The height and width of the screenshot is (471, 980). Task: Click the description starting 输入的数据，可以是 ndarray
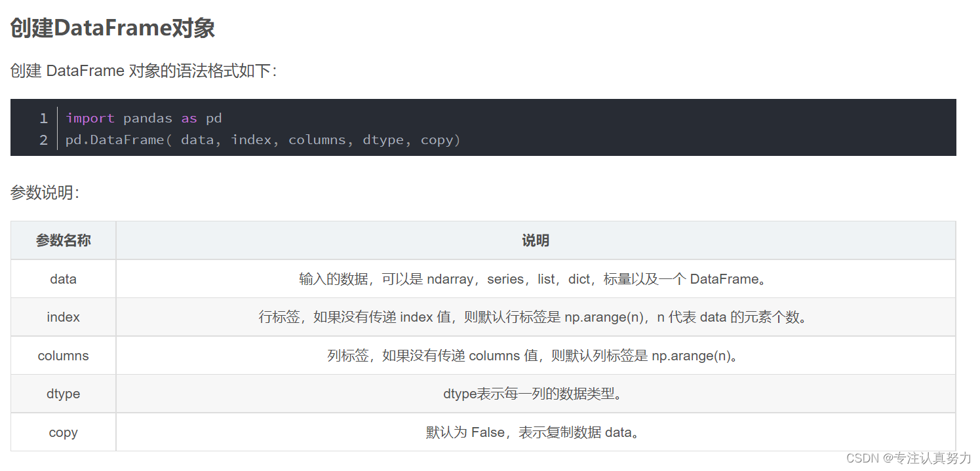pyautogui.click(x=532, y=279)
